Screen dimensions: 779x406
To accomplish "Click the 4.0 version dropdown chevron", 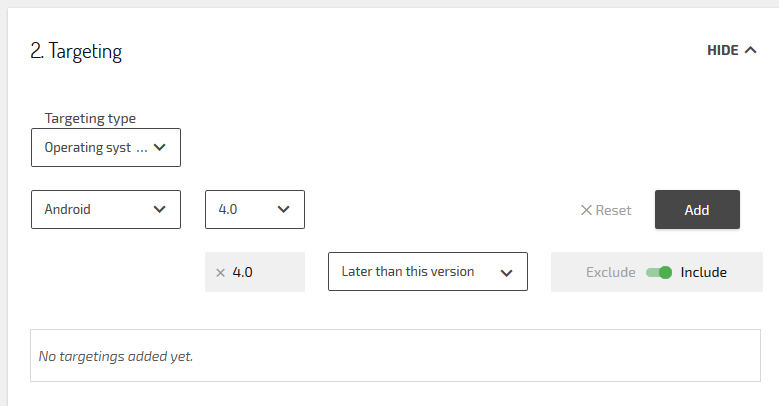I will (x=283, y=210).
